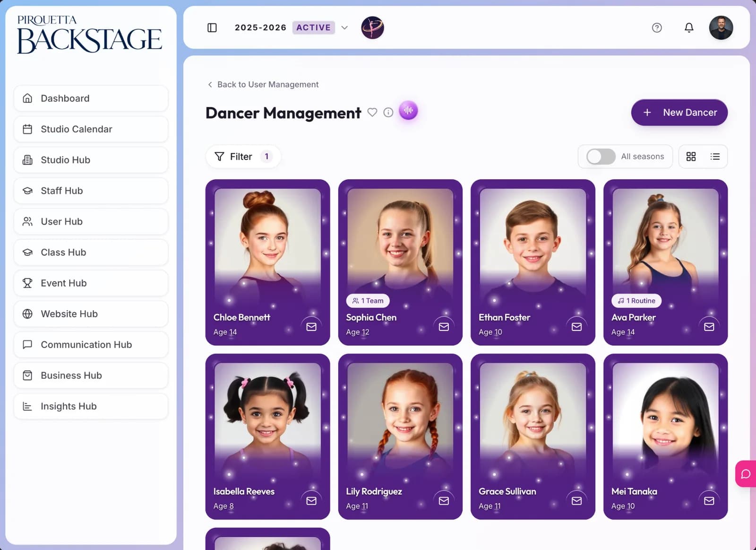This screenshot has height=550, width=756.
Task: Open Studio Calendar in sidebar
Action: coord(91,129)
